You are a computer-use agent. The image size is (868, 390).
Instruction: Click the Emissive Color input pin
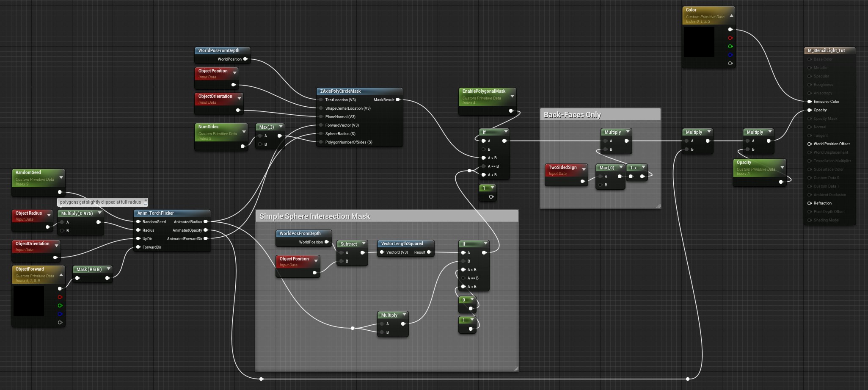[x=809, y=102]
